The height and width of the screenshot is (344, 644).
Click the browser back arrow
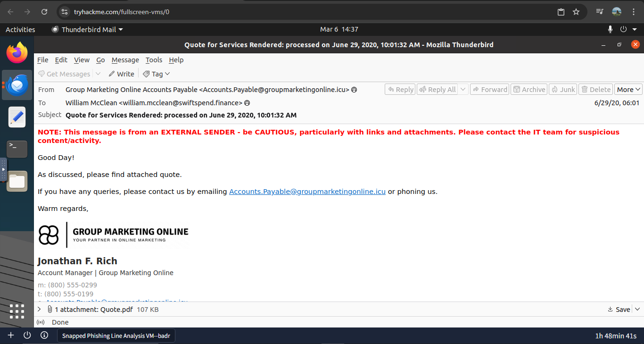click(11, 12)
